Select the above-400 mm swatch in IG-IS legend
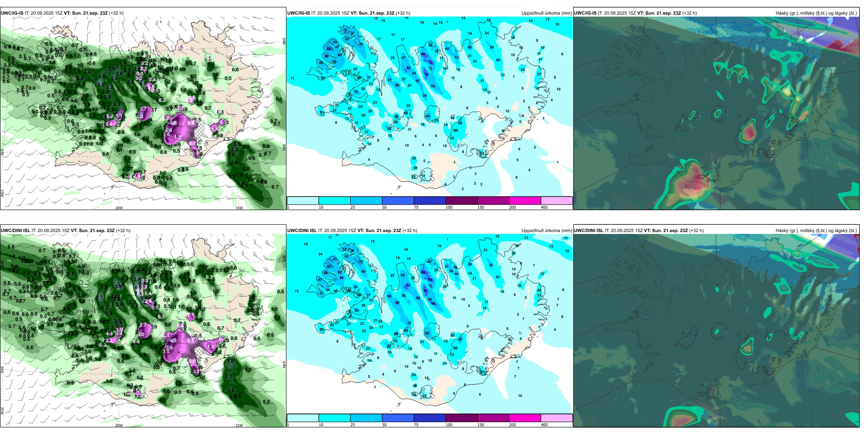 (556, 201)
